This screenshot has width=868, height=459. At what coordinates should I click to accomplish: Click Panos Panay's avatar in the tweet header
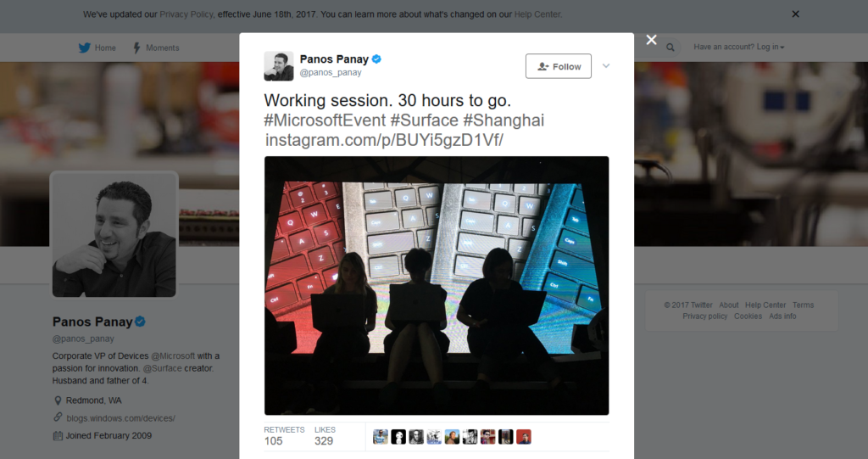pyautogui.click(x=278, y=66)
